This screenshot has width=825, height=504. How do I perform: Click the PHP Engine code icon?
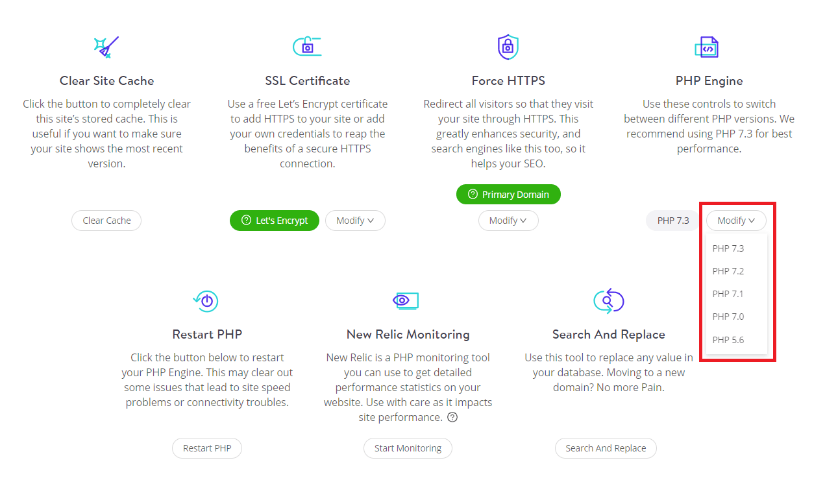708,47
